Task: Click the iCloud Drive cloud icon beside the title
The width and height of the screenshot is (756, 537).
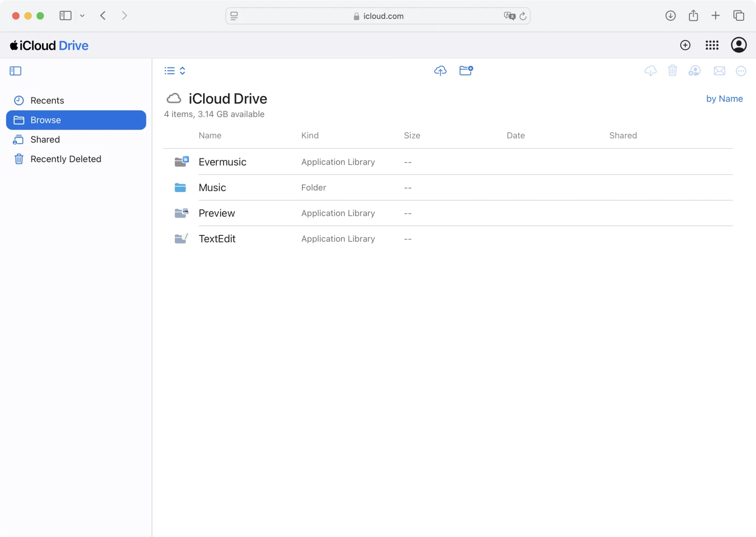Action: point(174,98)
